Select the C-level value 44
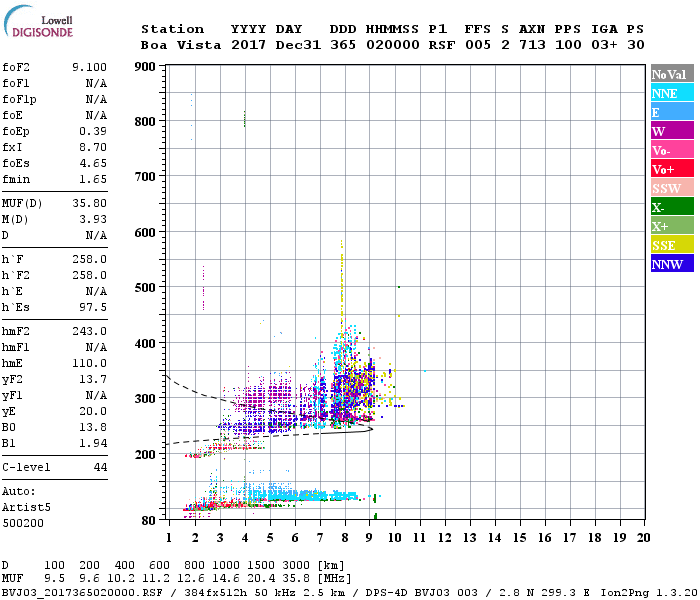Screen dimensions: 700x600 (100, 467)
